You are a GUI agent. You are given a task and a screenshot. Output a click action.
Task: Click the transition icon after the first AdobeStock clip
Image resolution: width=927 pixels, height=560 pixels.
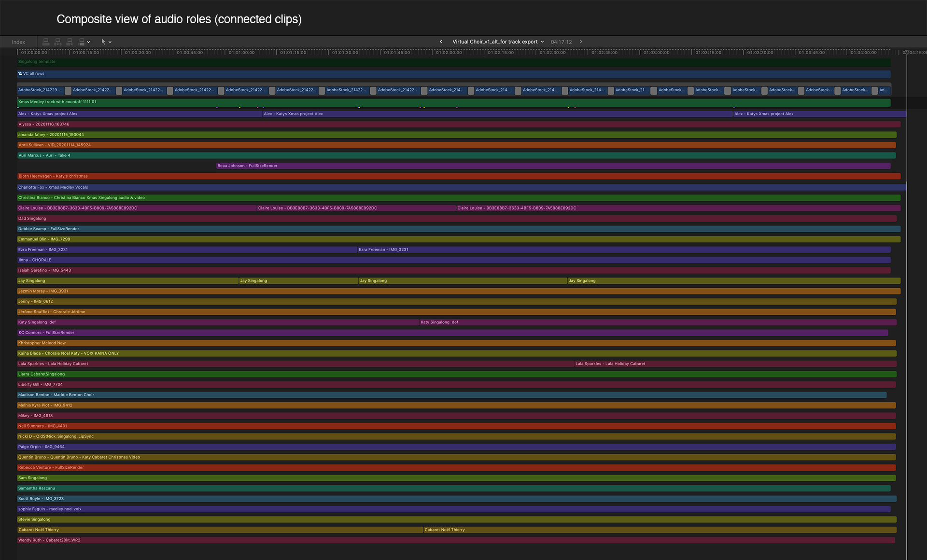point(68,90)
